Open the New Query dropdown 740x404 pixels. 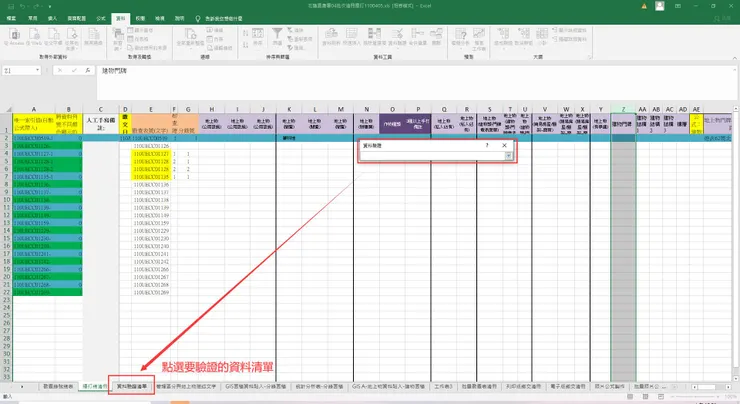click(118, 38)
